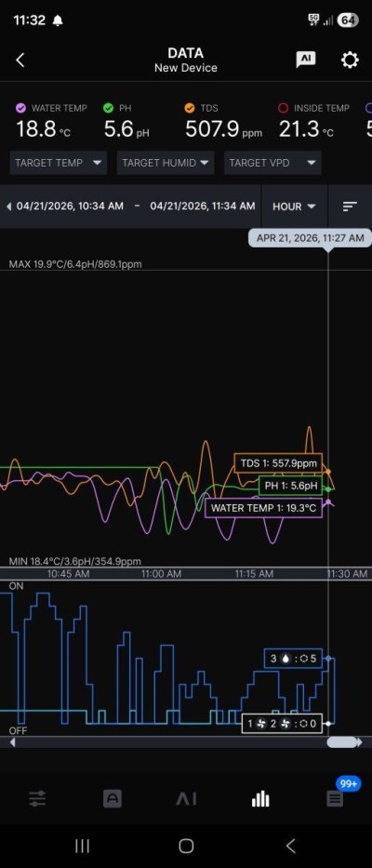372x868 pixels.
Task: Click WATER TEMP 1: 19.3°C tooltip
Action: coord(263,508)
